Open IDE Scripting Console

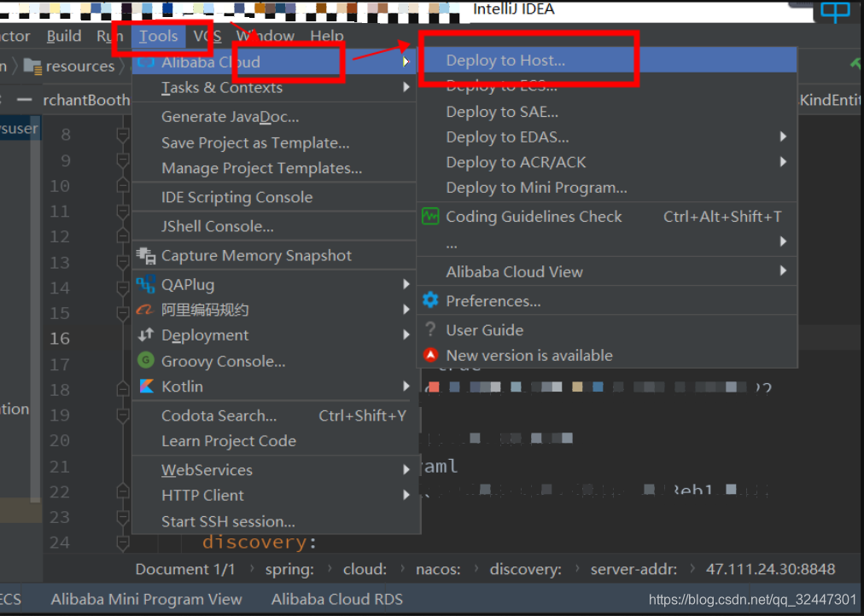click(x=274, y=197)
